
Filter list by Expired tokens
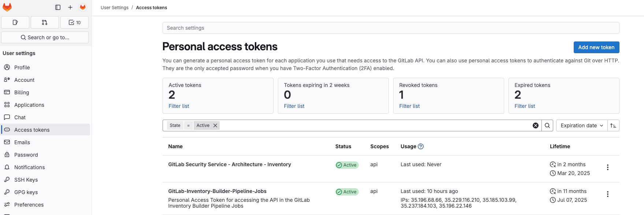point(525,106)
